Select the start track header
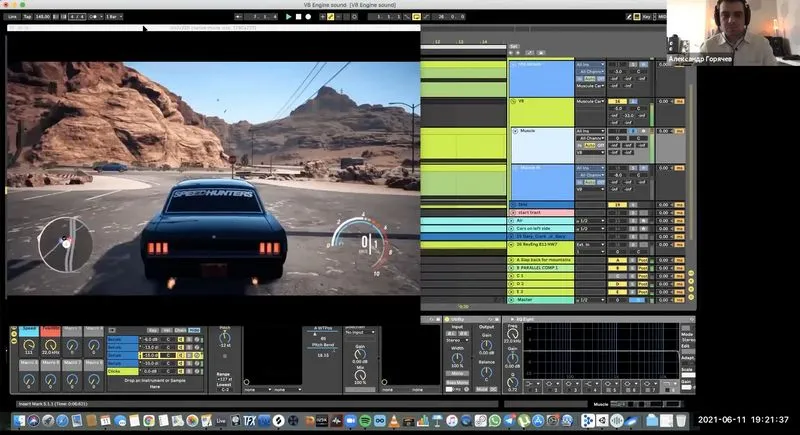Viewport: 800px width, 435px height. 542,213
